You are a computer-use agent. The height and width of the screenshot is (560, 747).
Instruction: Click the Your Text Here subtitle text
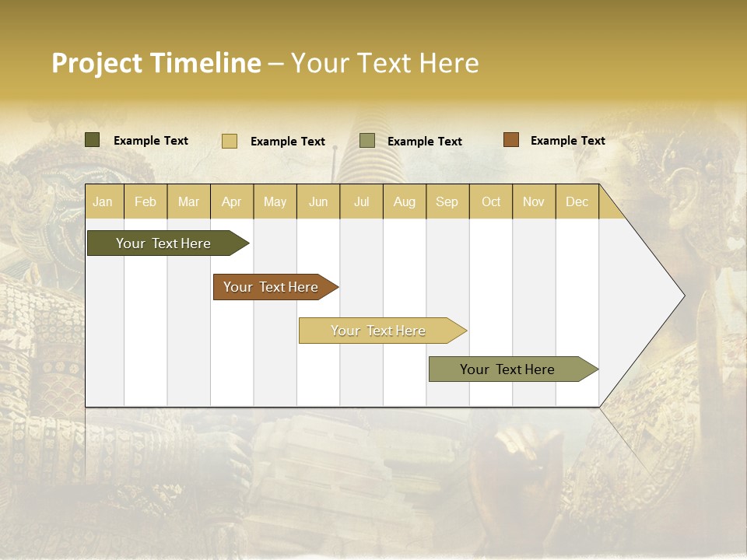385,65
